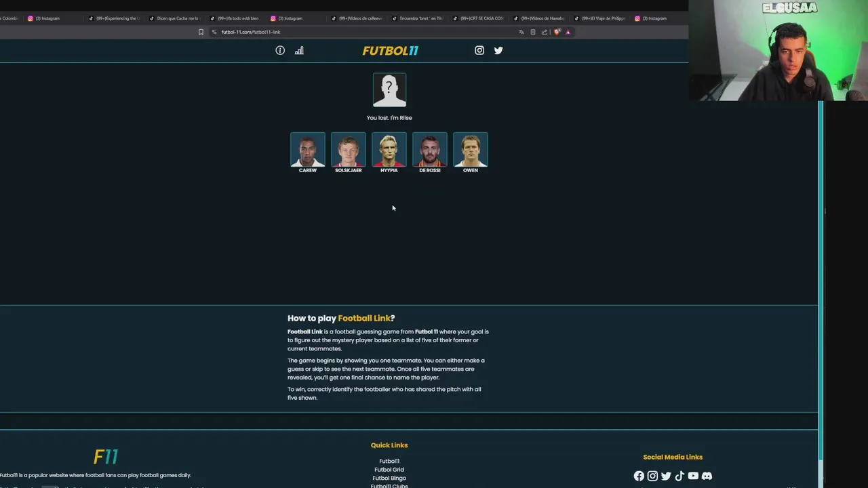Open the Futbol Grid quick link
The width and height of the screenshot is (868, 488).
(389, 470)
